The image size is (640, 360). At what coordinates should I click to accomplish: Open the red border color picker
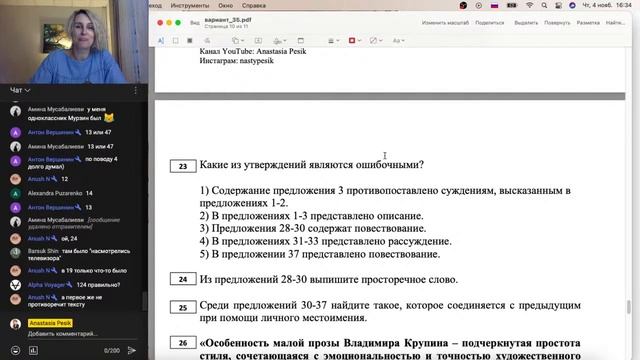(355, 40)
